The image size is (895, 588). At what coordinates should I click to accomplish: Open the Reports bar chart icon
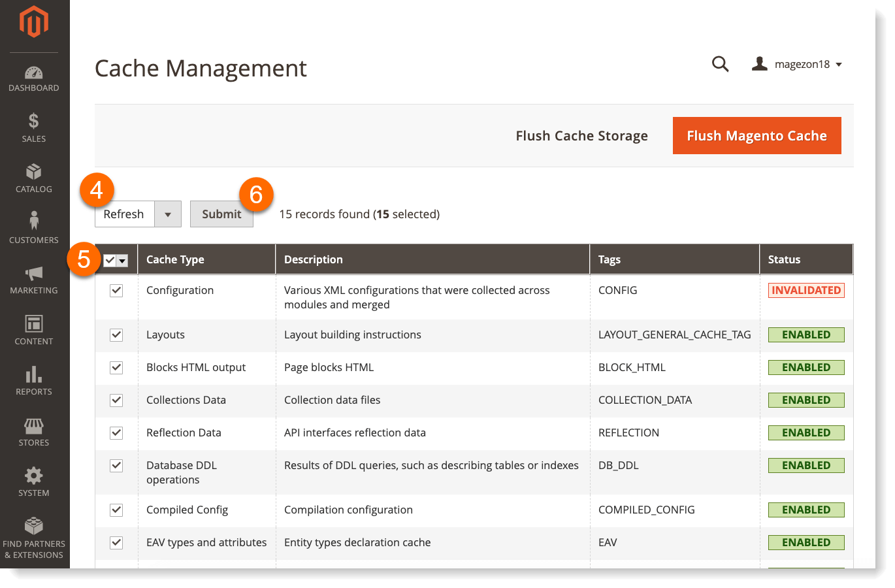click(34, 374)
